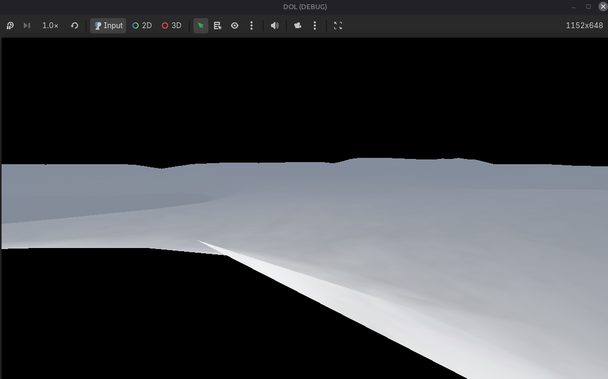The image size is (608, 379).
Task: Open the 1.0x game speed dropdown
Action: [50, 26]
